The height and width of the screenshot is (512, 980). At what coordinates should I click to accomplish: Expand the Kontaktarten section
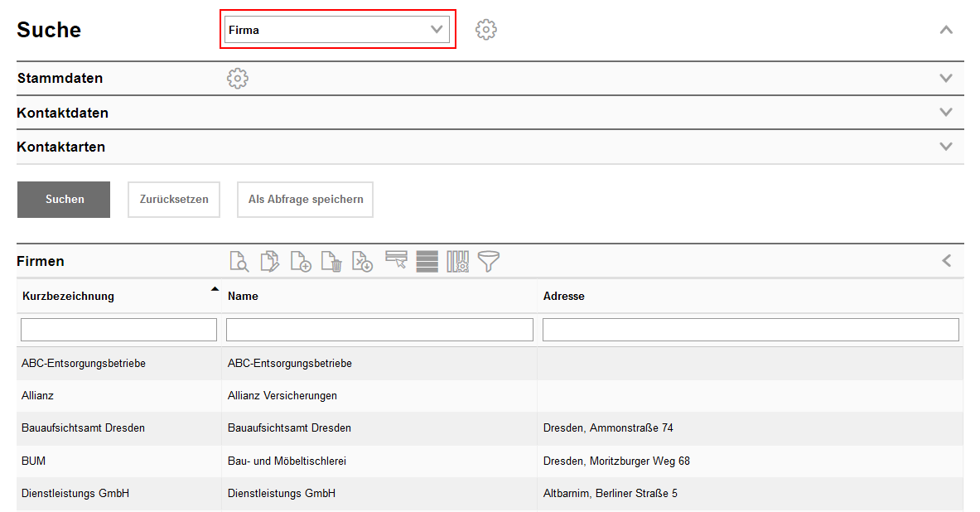point(945,147)
